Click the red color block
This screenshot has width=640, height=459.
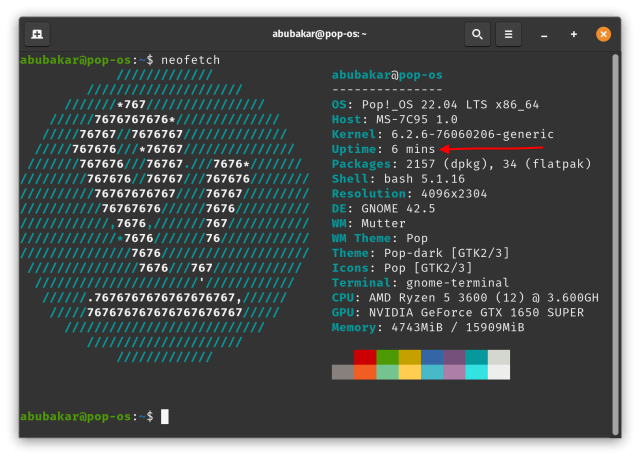pos(364,357)
